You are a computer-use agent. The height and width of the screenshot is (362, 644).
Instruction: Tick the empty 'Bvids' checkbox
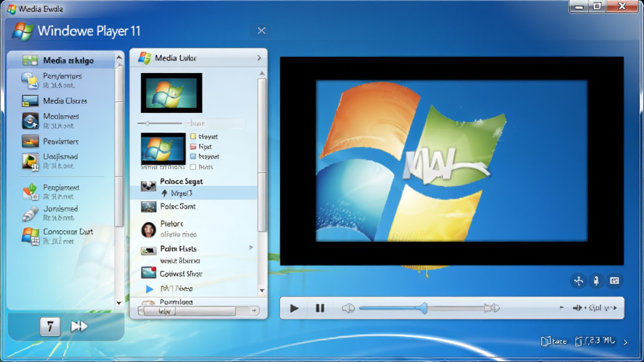coord(193,167)
